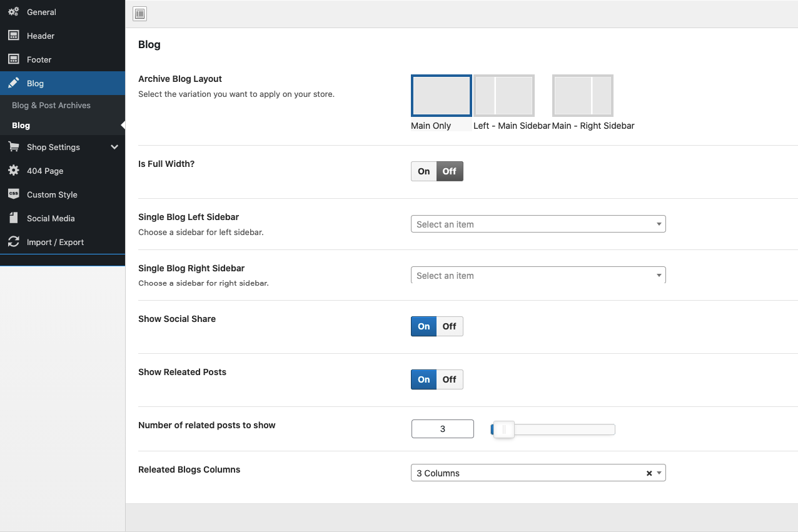Click the Header layout icon
This screenshot has width=798, height=532.
pos(13,36)
